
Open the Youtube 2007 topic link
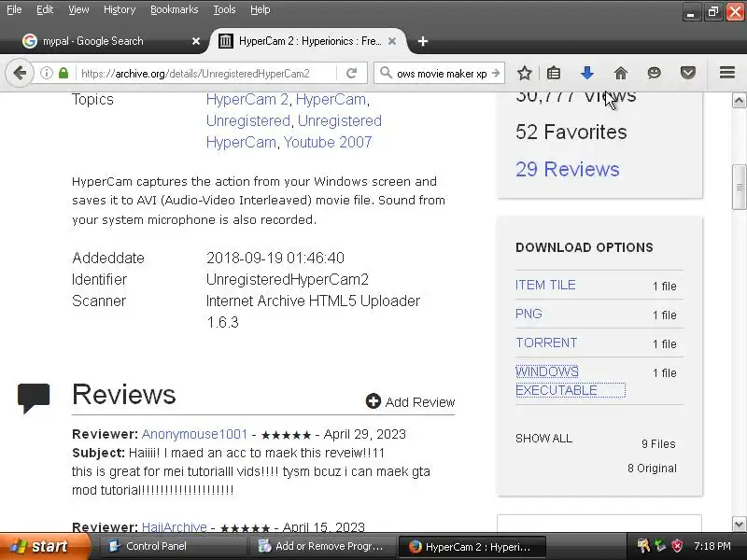click(x=328, y=142)
